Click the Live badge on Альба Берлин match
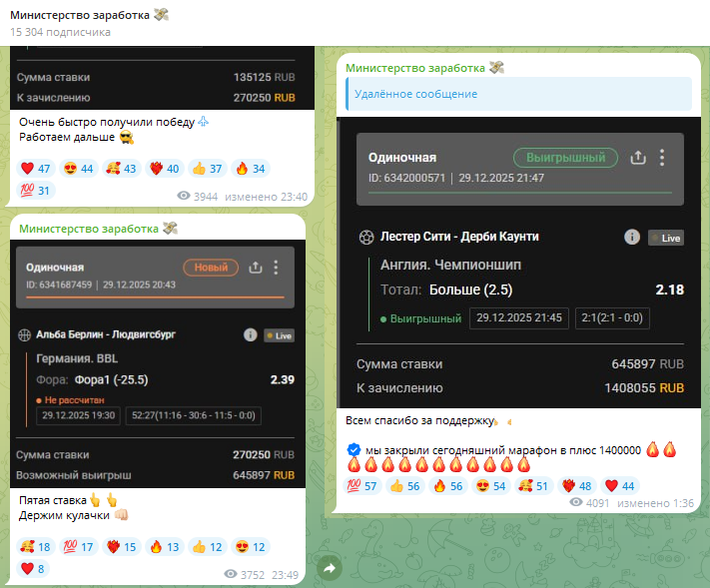710x588 pixels. click(x=280, y=335)
